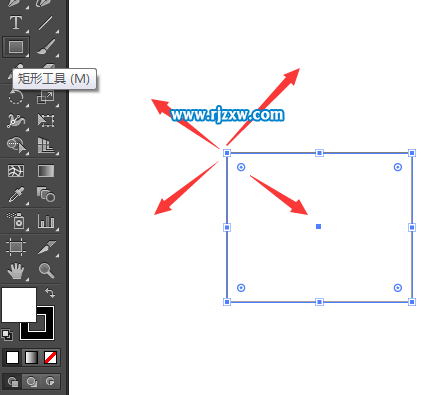Select the Type tool
The width and height of the screenshot is (436, 395).
(x=16, y=23)
